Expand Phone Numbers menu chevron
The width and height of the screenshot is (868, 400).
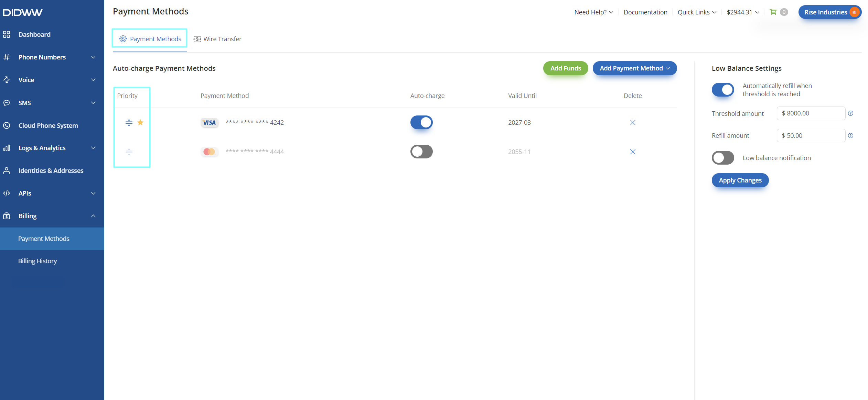93,57
